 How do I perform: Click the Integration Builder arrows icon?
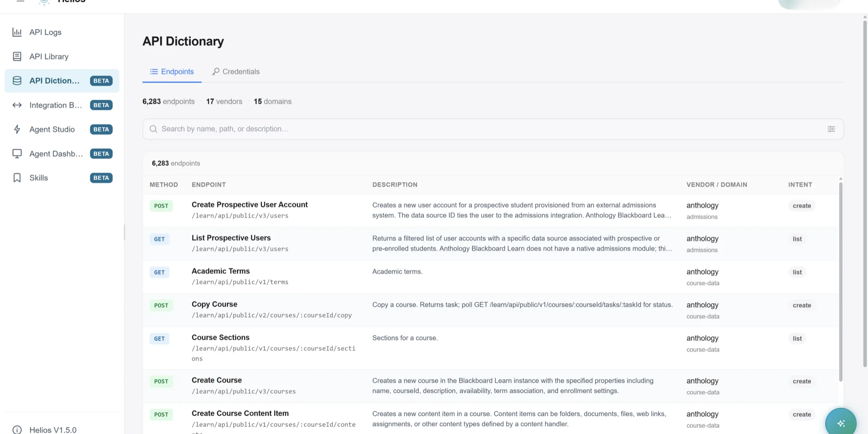coord(17,105)
